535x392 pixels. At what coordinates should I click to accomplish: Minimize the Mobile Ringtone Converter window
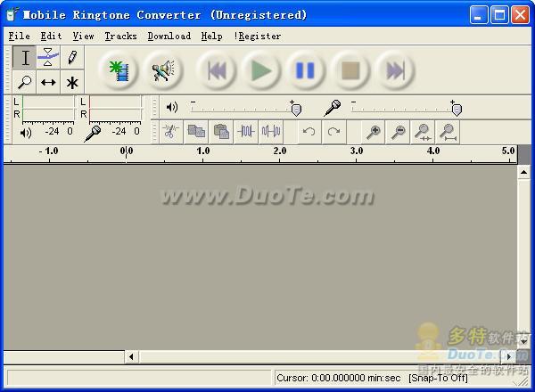(x=478, y=15)
